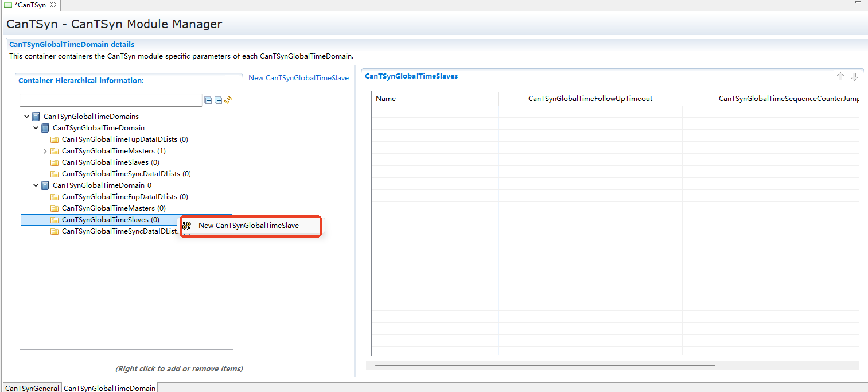The width and height of the screenshot is (868, 392).
Task: Click the refresh tree icon
Action: click(228, 100)
